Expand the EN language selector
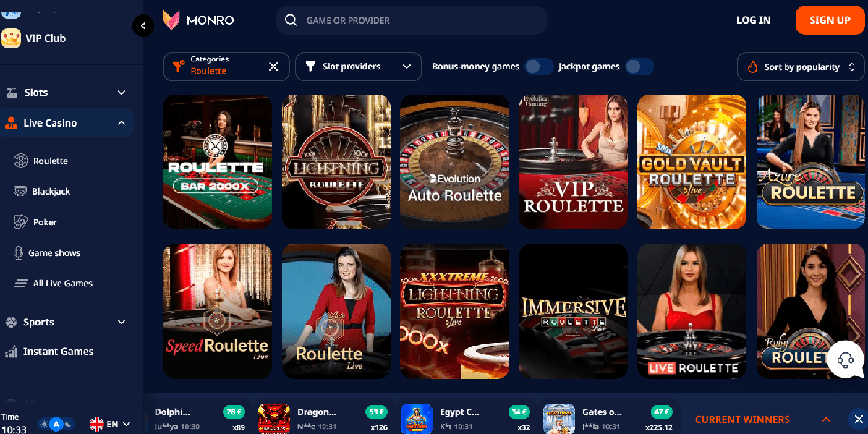The width and height of the screenshot is (868, 434). (x=110, y=424)
